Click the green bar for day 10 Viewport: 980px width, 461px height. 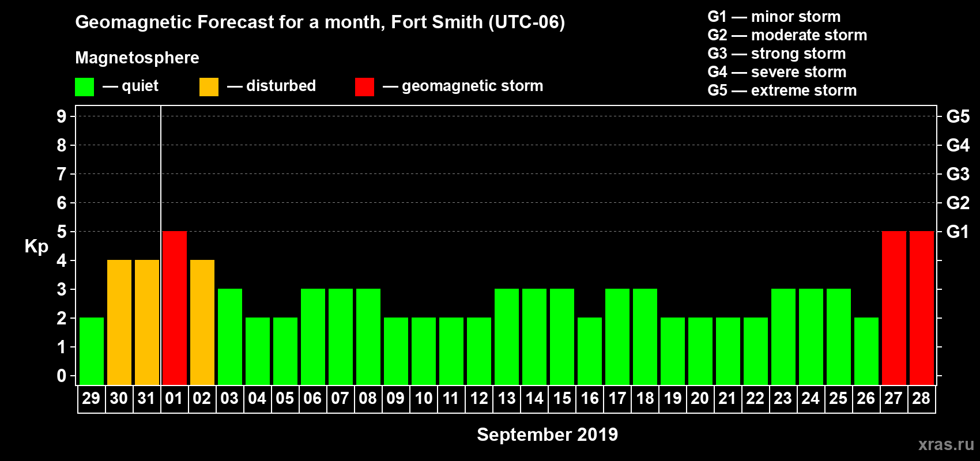click(424, 351)
